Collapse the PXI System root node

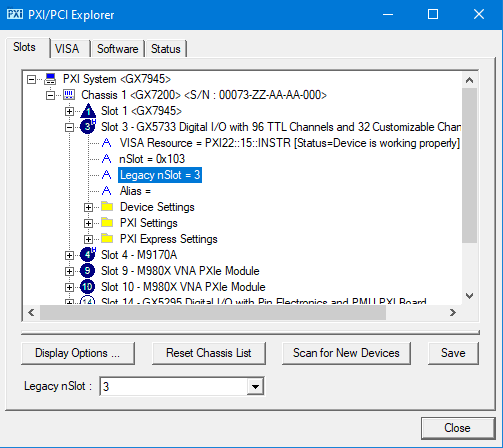click(31, 79)
